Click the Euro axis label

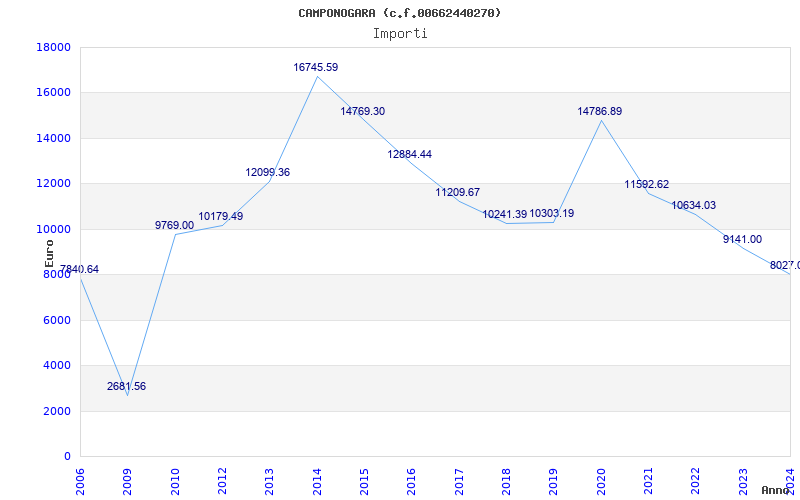(49, 254)
